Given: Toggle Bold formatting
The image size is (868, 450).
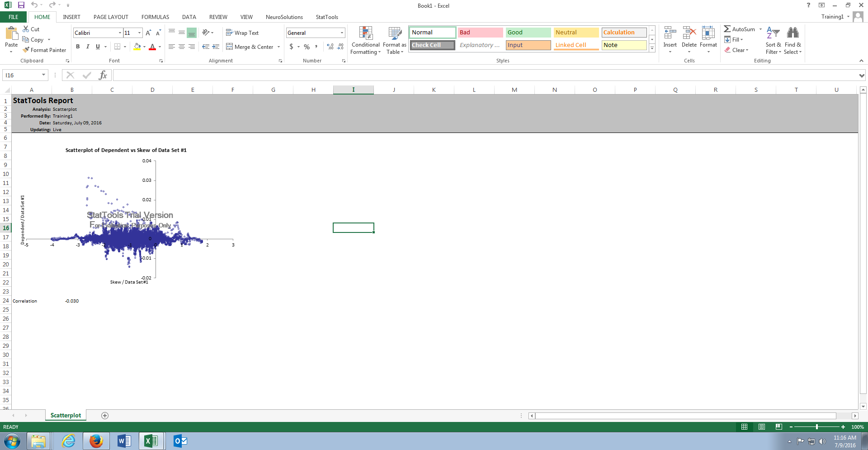Looking at the screenshot, I should 78,47.
